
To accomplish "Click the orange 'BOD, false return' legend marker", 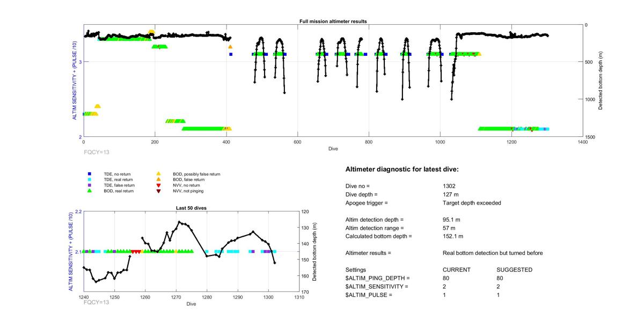I will point(158,179).
